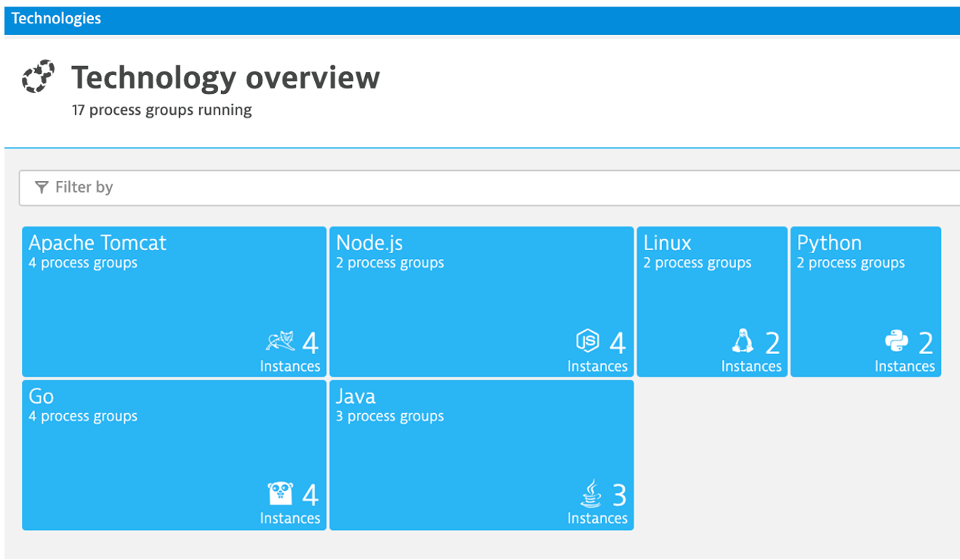Click Apache Tomcat's 4 instances count
Screen dimensions: 960x560
pyautogui.click(x=311, y=343)
